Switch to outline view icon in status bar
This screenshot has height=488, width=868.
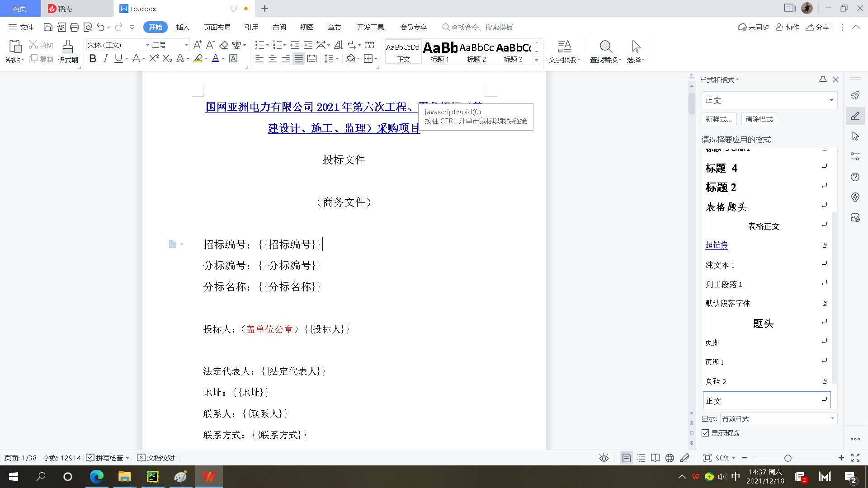tap(641, 458)
